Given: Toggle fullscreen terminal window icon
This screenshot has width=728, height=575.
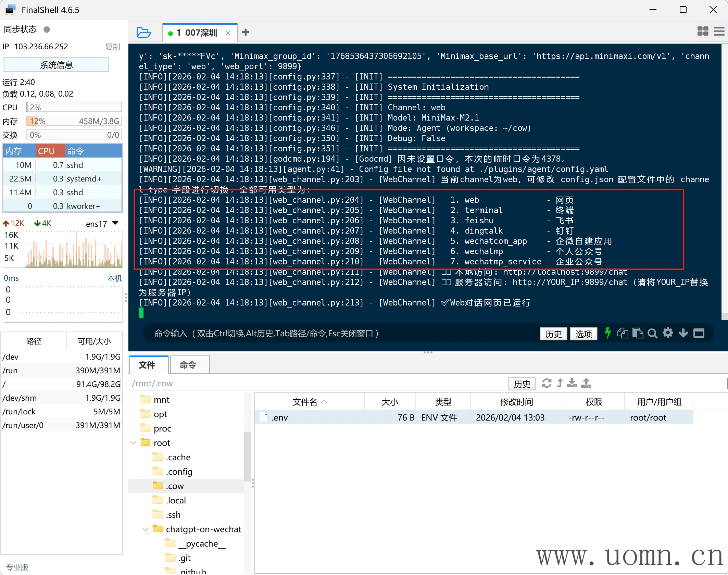Looking at the screenshot, I should point(699,333).
